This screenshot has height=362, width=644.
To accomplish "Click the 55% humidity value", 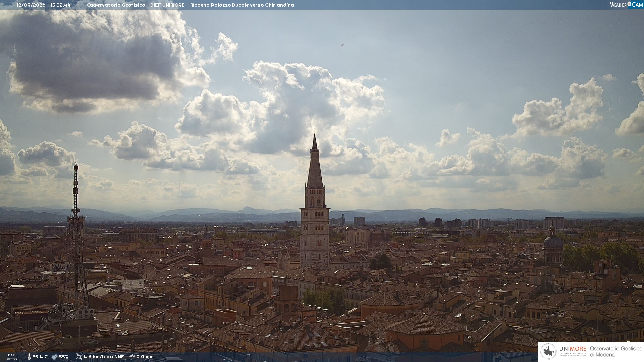I will pyautogui.click(x=64, y=357).
